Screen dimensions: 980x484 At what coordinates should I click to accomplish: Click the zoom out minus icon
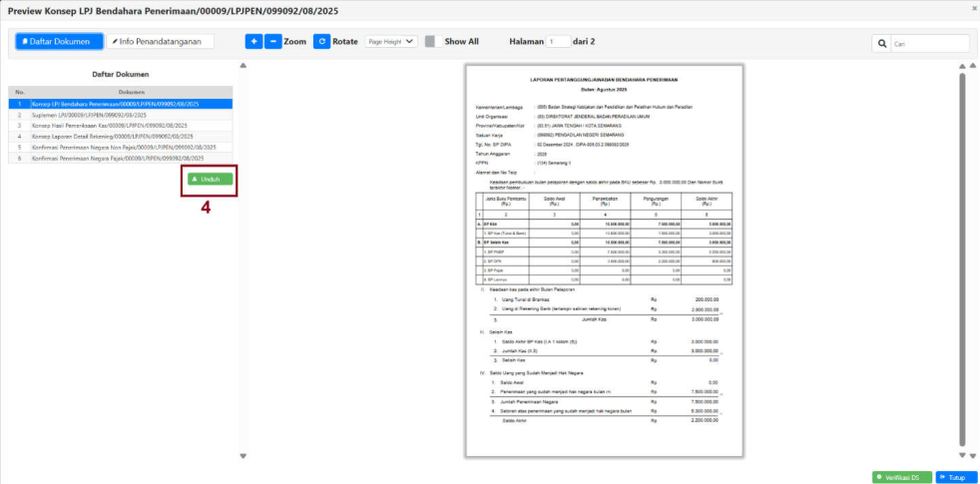click(x=272, y=42)
